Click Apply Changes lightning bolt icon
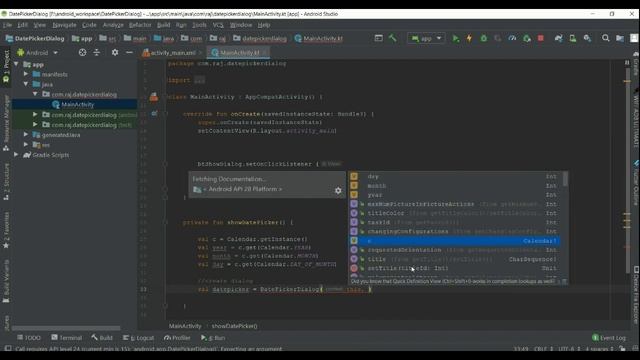This screenshot has height=360, width=640. (x=469, y=38)
